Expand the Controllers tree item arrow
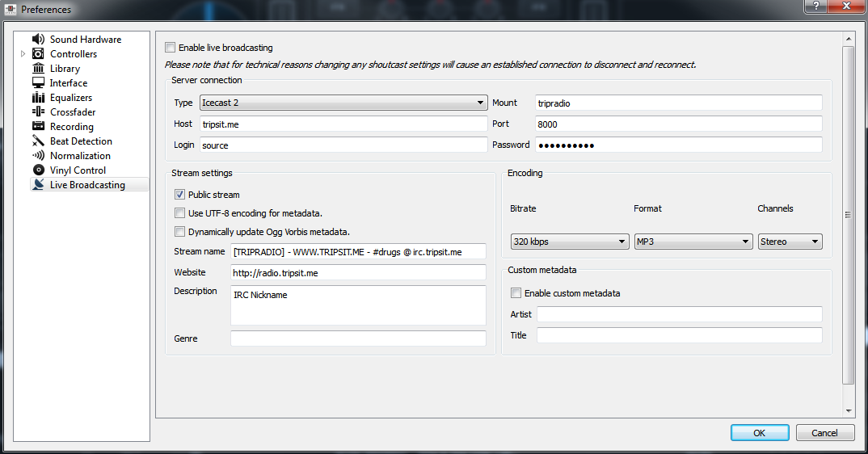Viewport: 868px width, 454px height. tap(23, 53)
